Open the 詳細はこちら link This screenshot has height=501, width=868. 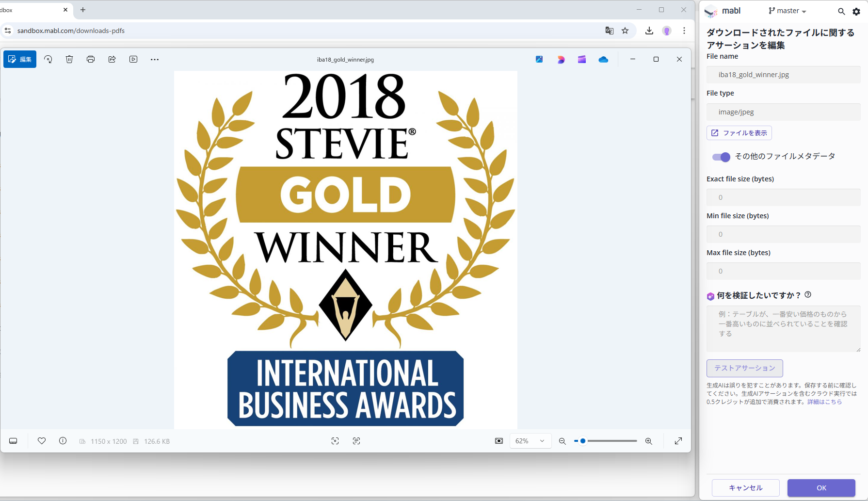tap(824, 402)
